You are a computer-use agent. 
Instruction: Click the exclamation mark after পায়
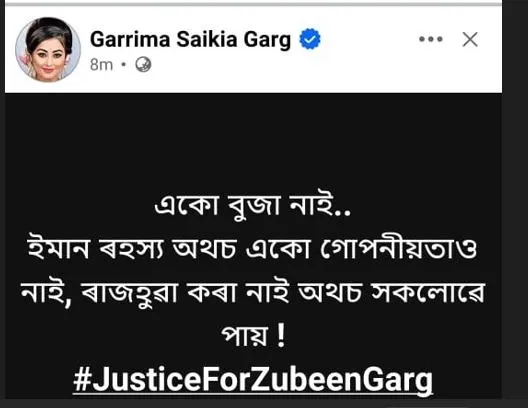280,335
